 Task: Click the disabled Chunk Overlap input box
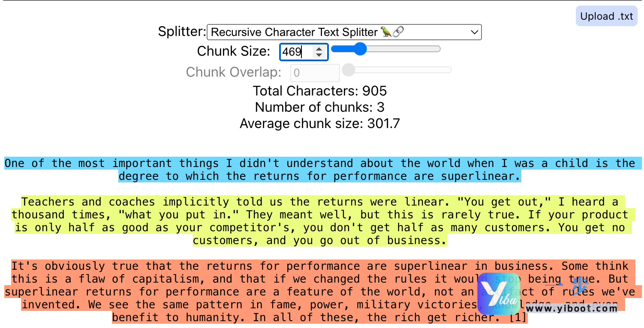(x=315, y=73)
